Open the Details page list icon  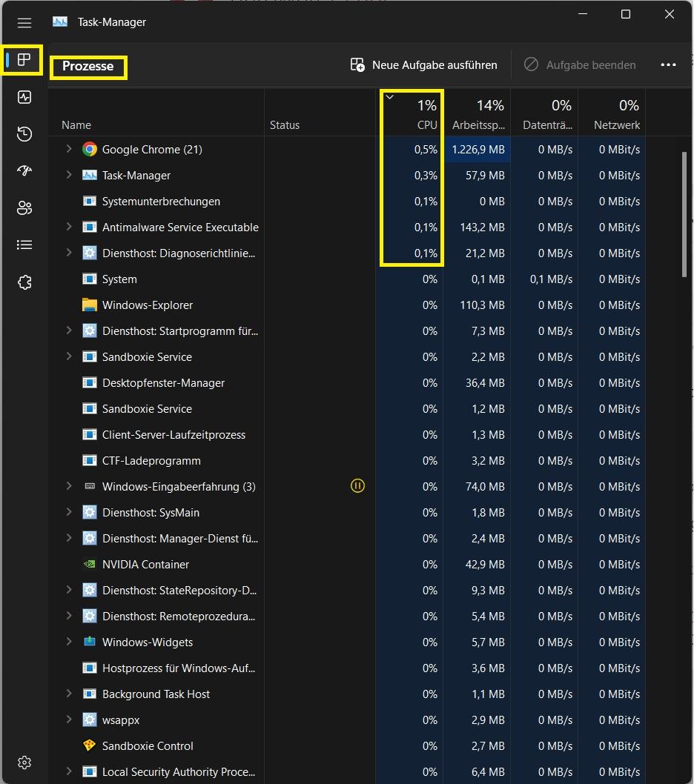point(24,245)
